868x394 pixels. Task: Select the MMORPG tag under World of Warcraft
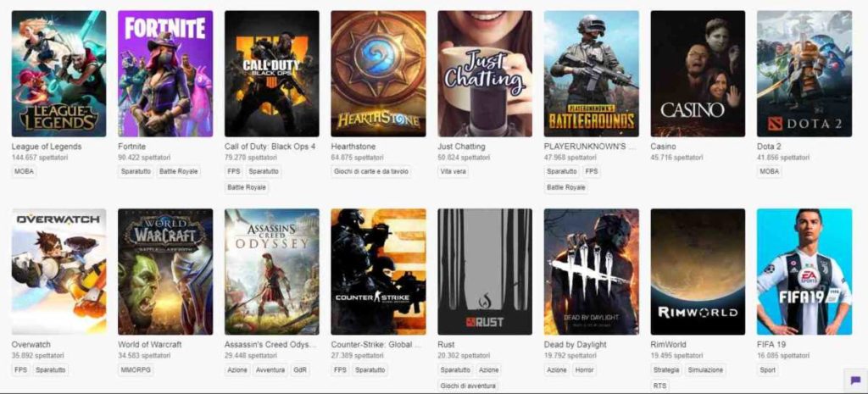[136, 369]
